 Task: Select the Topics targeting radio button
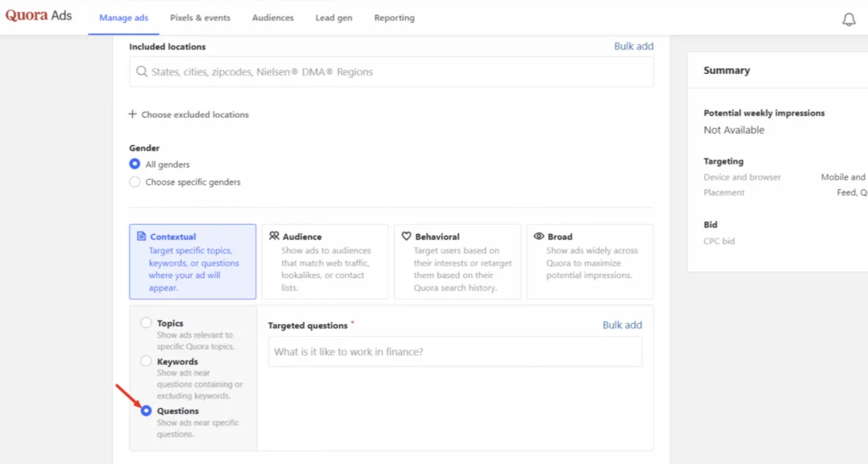pos(147,323)
